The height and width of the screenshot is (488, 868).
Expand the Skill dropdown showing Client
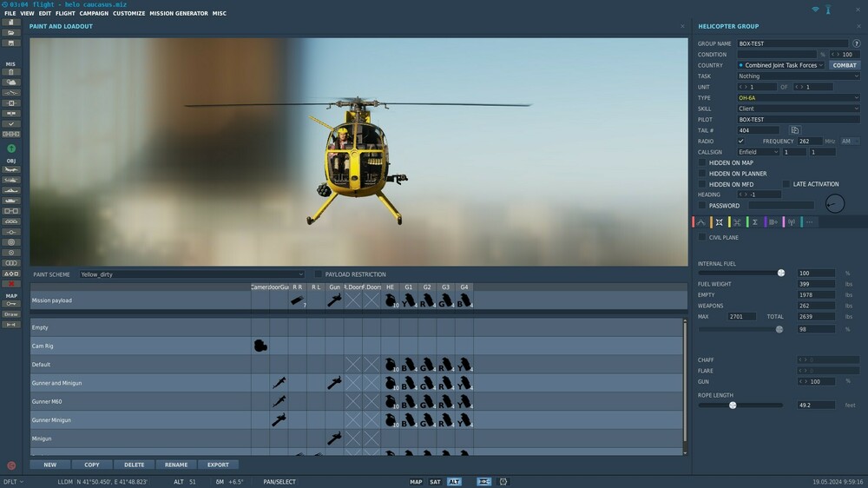pos(798,109)
